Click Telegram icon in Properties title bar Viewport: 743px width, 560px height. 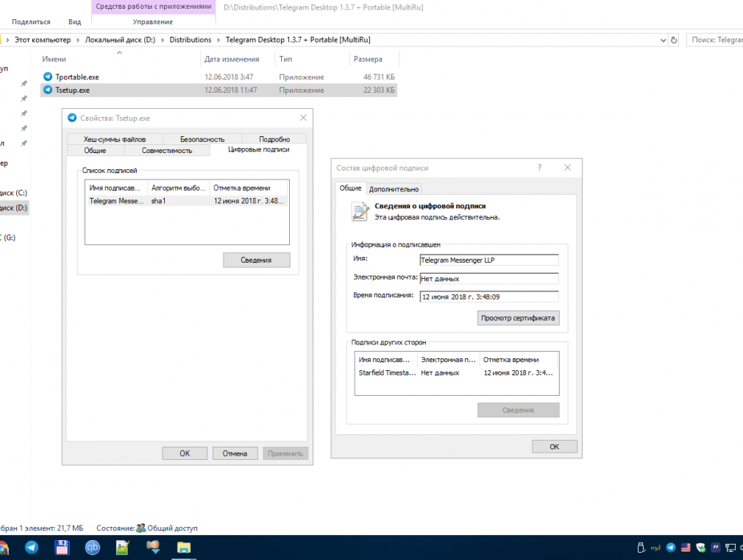click(72, 118)
